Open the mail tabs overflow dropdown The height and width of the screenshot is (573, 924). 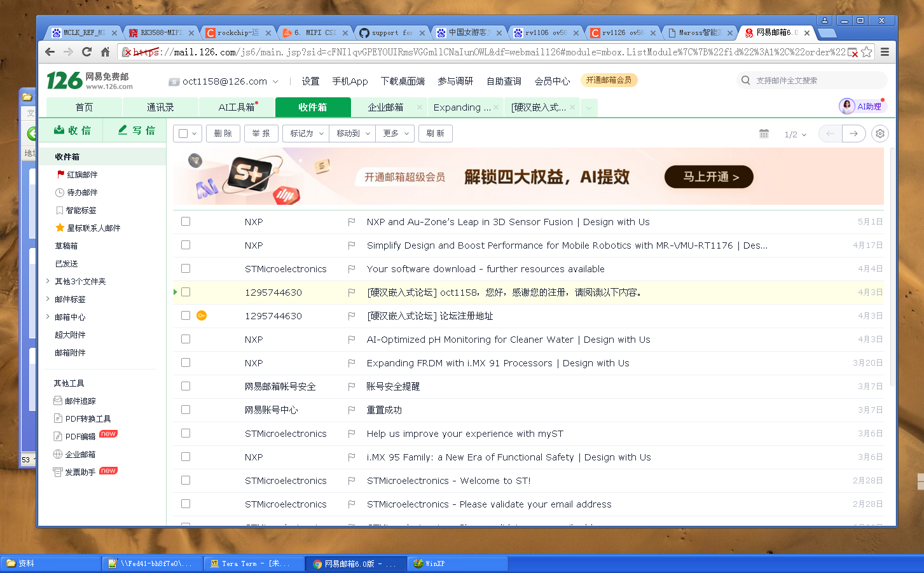[589, 108]
